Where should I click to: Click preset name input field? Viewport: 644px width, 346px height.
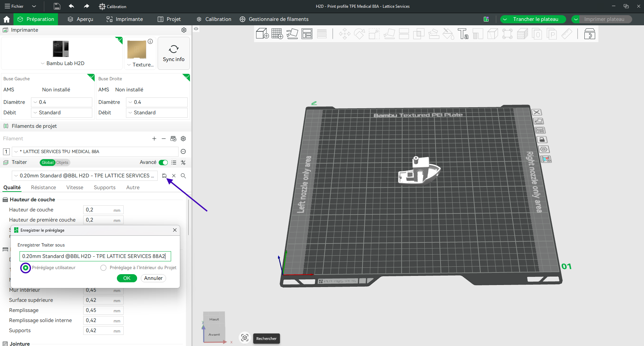(x=95, y=256)
